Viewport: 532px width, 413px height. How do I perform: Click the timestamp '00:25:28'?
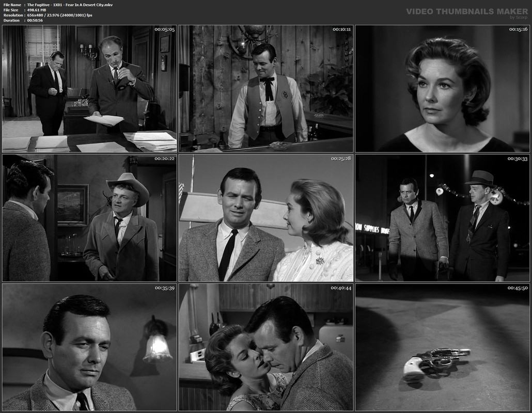[x=341, y=158]
